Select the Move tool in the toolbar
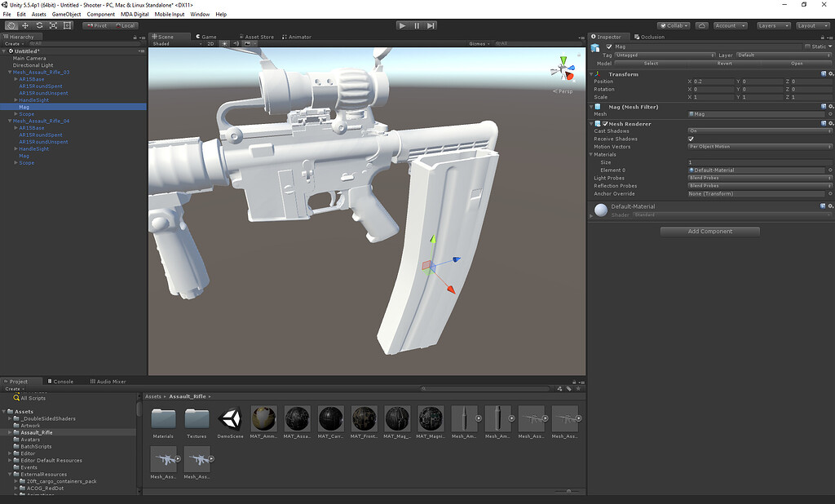 click(x=24, y=25)
